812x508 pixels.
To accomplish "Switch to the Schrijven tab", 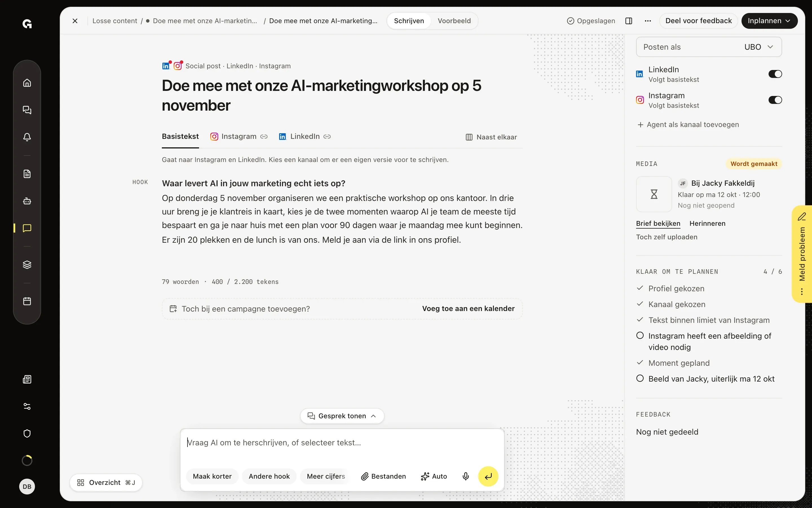I will coord(409,21).
